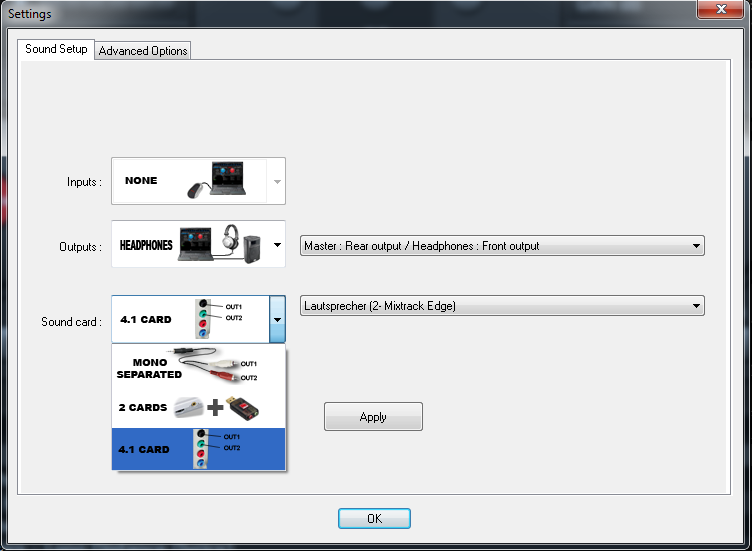Click the "Inputs :" label

coord(84,182)
